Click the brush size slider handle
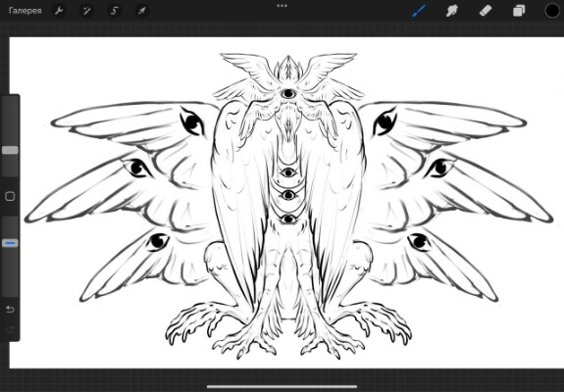Image resolution: width=564 pixels, height=392 pixels. (x=10, y=150)
